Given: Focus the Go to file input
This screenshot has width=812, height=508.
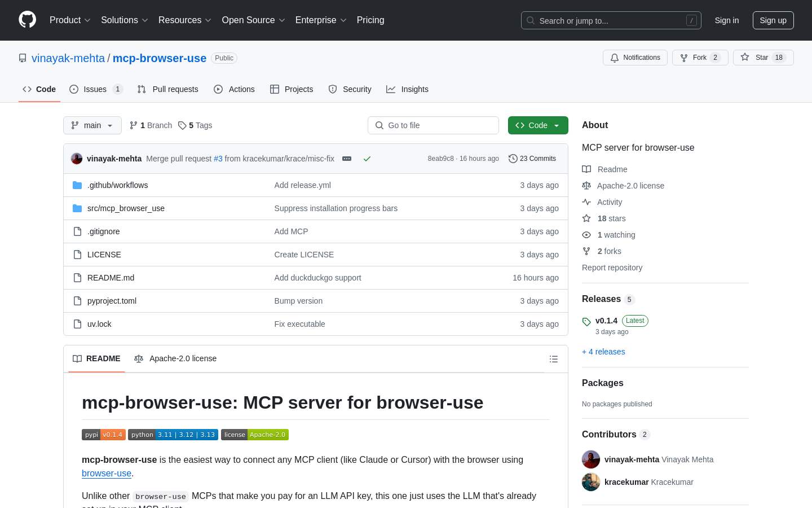Looking at the screenshot, I should pyautogui.click(x=433, y=125).
